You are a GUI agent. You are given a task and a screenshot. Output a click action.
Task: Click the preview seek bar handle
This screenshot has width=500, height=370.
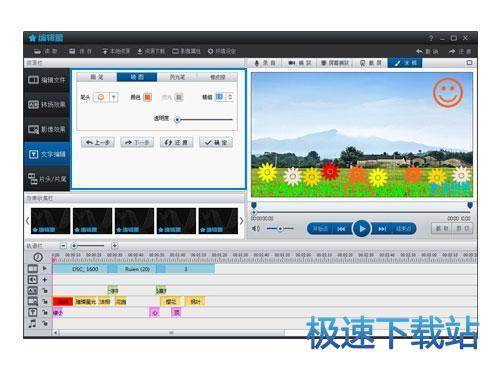coord(254,212)
